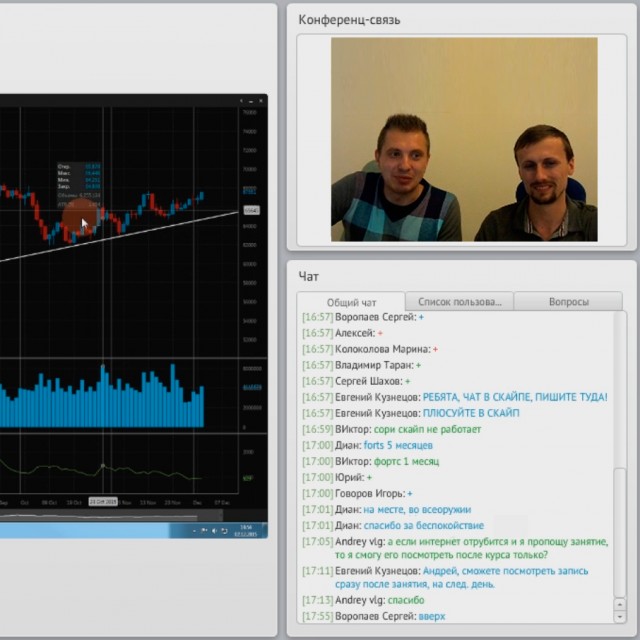The height and width of the screenshot is (640, 640).
Task: Click chat scrollbar down arrow
Action: tap(620, 617)
